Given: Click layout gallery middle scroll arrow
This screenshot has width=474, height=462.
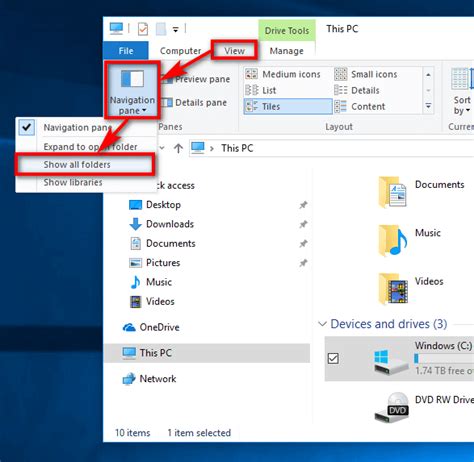Looking at the screenshot, I should [x=428, y=90].
